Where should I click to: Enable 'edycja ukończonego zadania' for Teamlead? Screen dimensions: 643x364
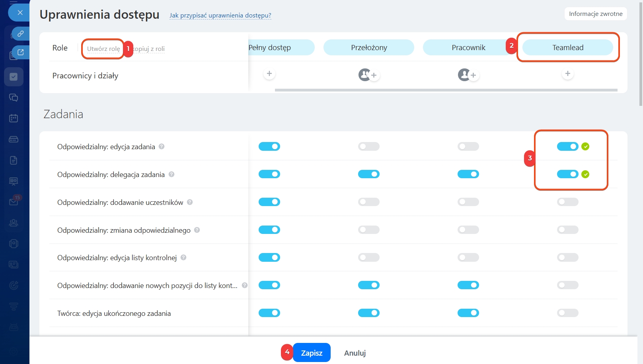[568, 313]
